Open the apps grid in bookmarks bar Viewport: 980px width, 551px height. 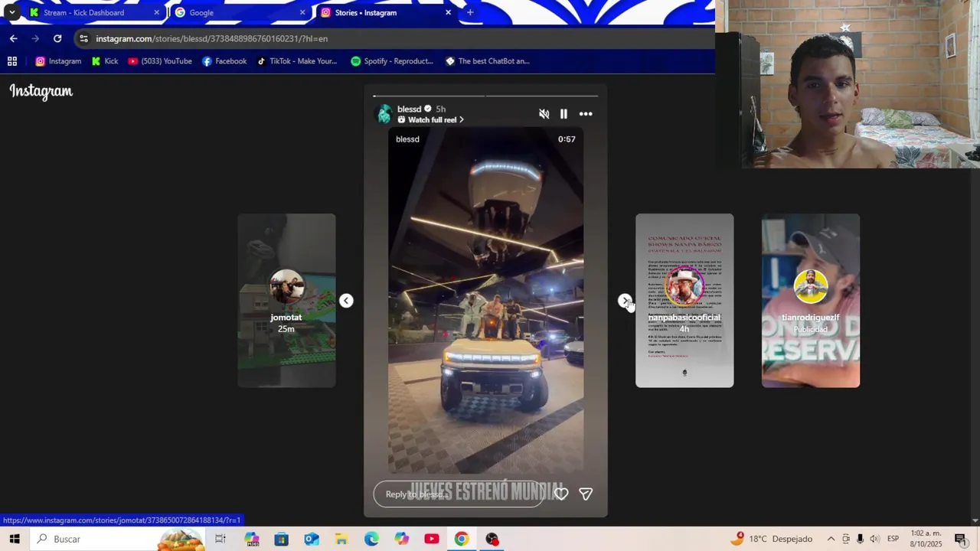(12, 61)
